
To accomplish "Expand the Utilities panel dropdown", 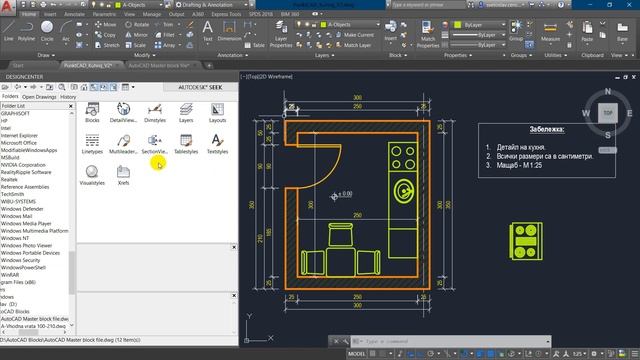I will point(555,55).
